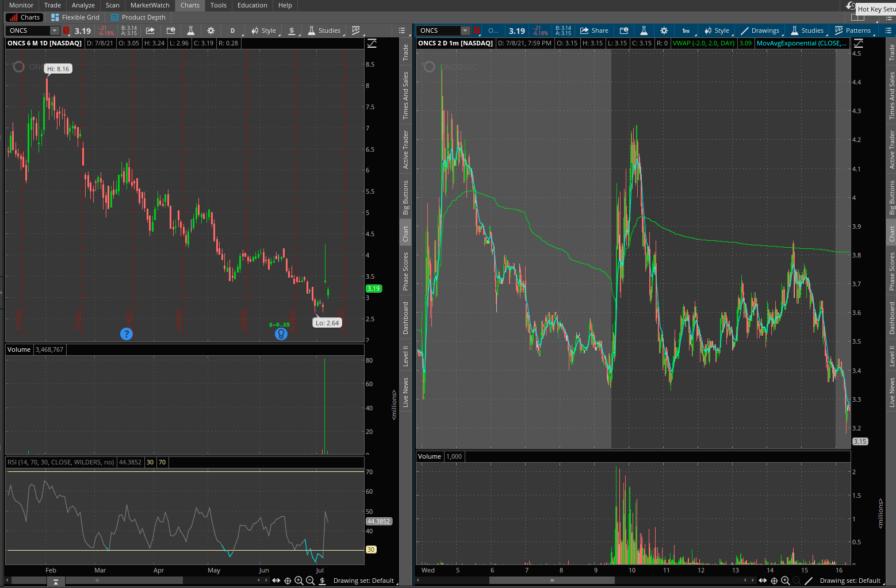The width and height of the screenshot is (896, 588).
Task: Click the flask icon on right chart toolbar
Action: tap(644, 30)
